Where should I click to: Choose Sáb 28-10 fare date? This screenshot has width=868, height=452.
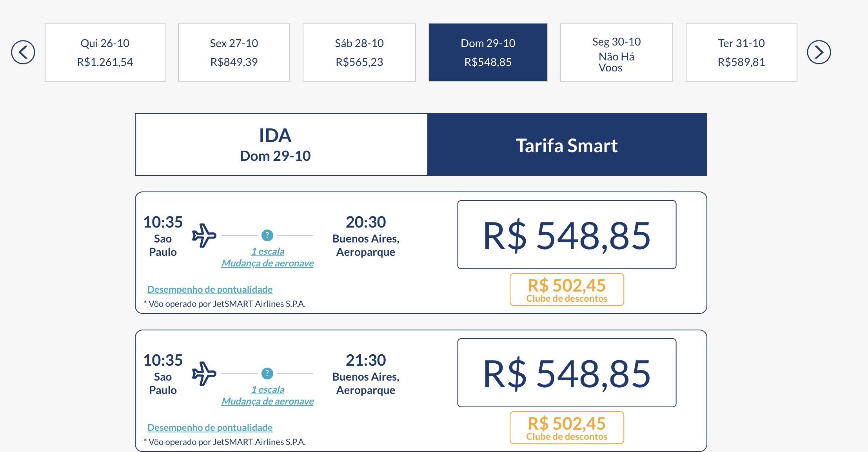click(x=359, y=52)
